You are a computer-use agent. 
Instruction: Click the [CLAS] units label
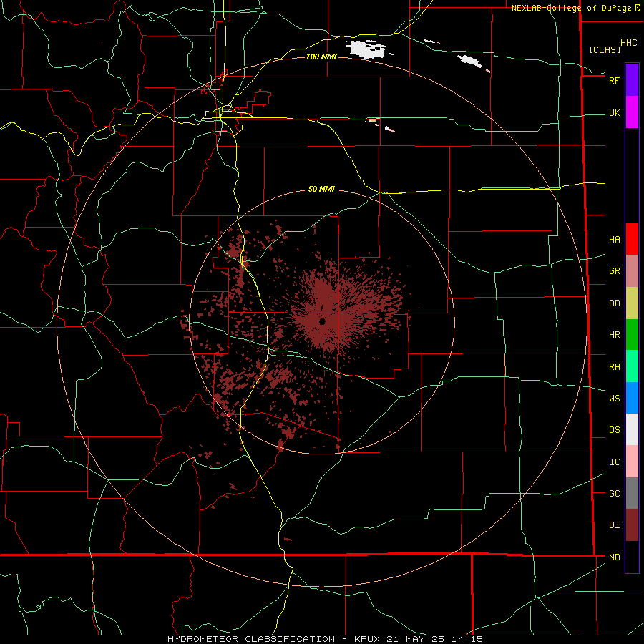coord(605,49)
